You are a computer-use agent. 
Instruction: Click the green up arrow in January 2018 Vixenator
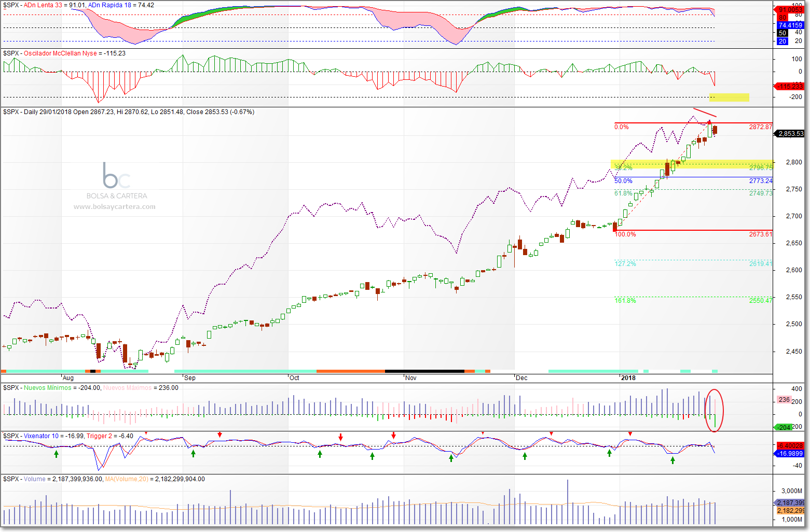click(x=672, y=460)
